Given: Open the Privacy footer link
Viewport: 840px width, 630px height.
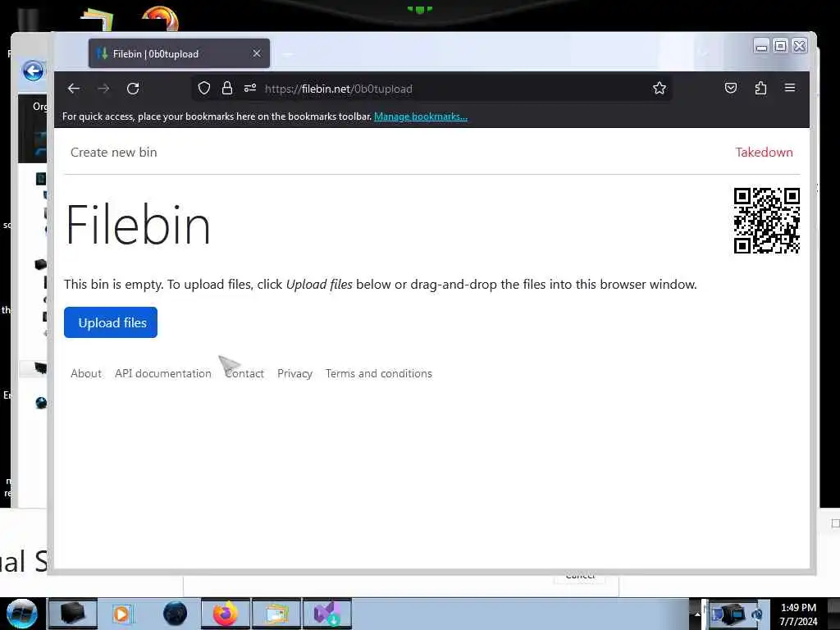Looking at the screenshot, I should pyautogui.click(x=294, y=373).
